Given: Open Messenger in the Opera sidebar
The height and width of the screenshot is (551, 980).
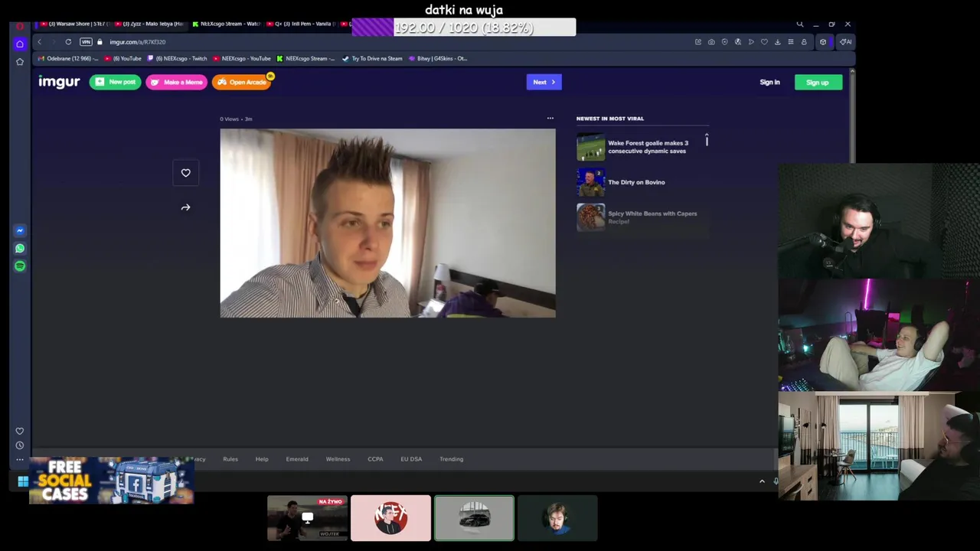Looking at the screenshot, I should [20, 230].
